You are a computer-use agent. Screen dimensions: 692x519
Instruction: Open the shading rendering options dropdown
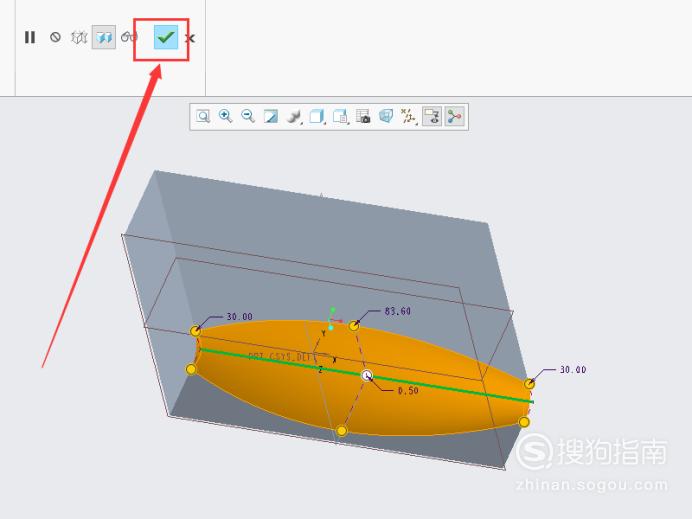point(294,117)
